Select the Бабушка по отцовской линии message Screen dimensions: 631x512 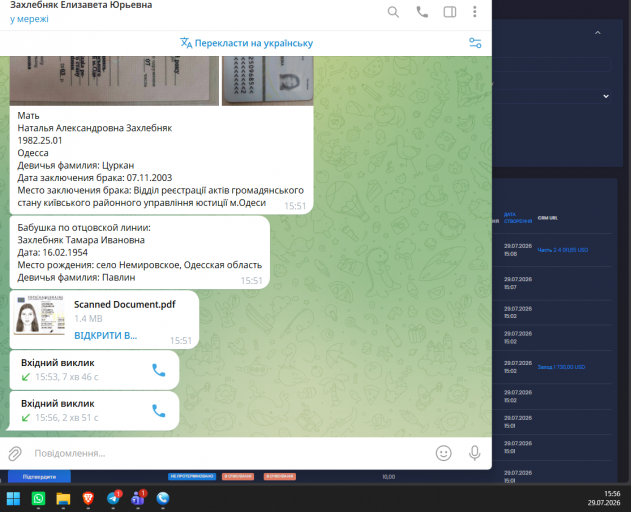click(x=140, y=252)
